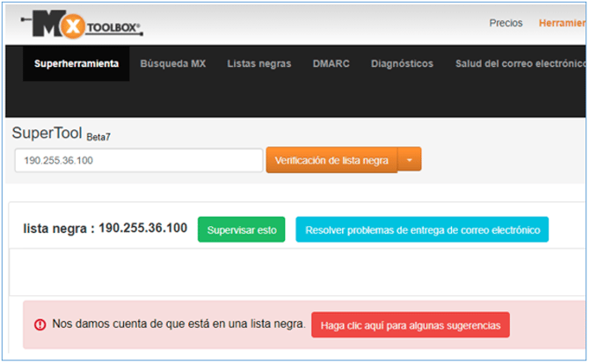Click the blacklist warning message text
Screen dimensions: 589x364
pos(178,324)
